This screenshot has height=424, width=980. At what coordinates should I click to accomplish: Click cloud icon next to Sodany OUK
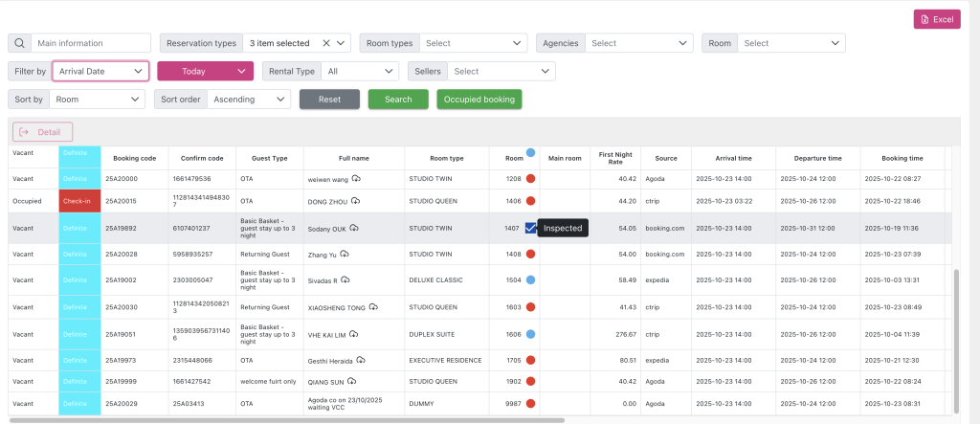353,228
